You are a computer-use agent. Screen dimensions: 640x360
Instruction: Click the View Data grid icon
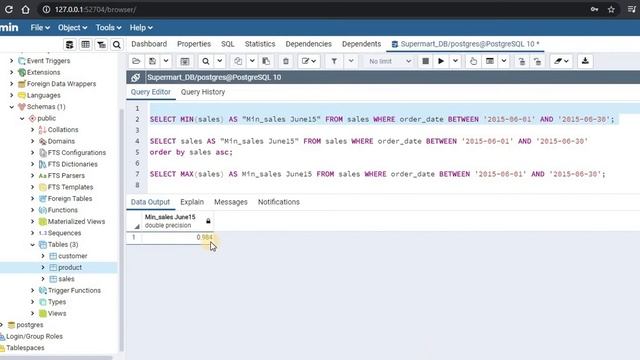pyautogui.click(x=85, y=44)
